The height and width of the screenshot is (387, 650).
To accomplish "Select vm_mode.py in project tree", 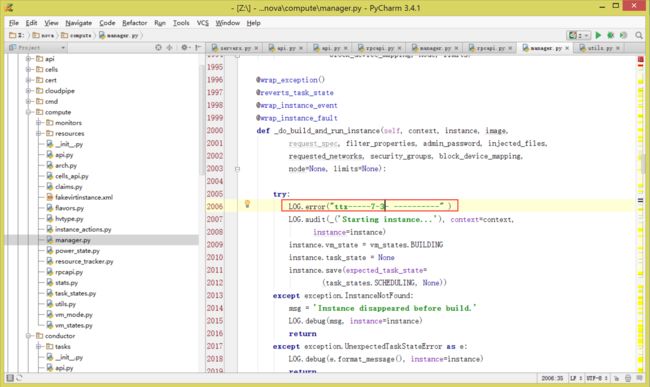I will [74, 315].
